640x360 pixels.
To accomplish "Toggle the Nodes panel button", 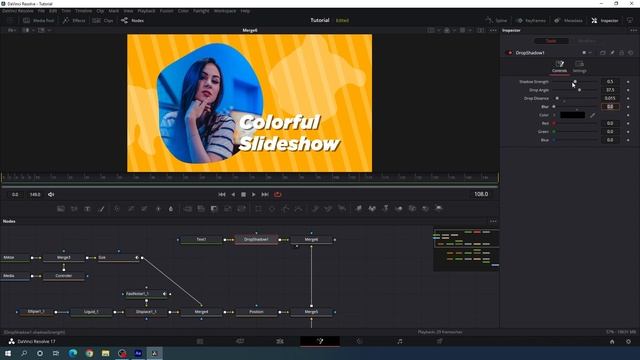I will coord(132,20).
